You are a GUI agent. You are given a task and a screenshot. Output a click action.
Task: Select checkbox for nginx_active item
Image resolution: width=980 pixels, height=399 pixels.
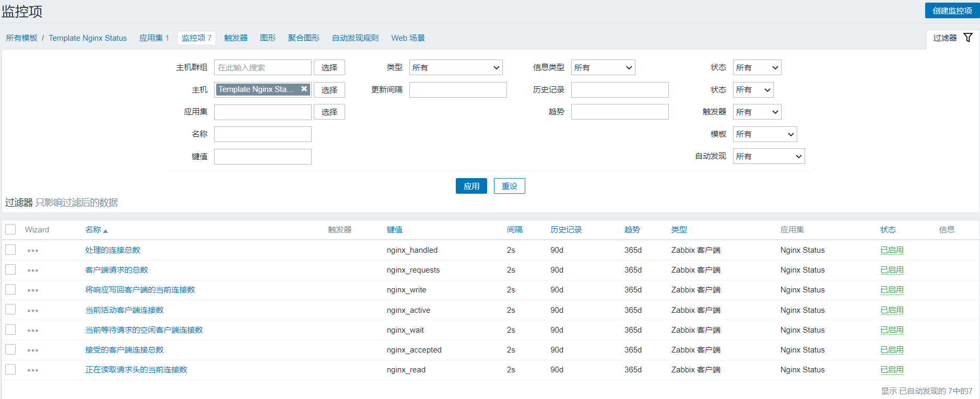tap(10, 309)
